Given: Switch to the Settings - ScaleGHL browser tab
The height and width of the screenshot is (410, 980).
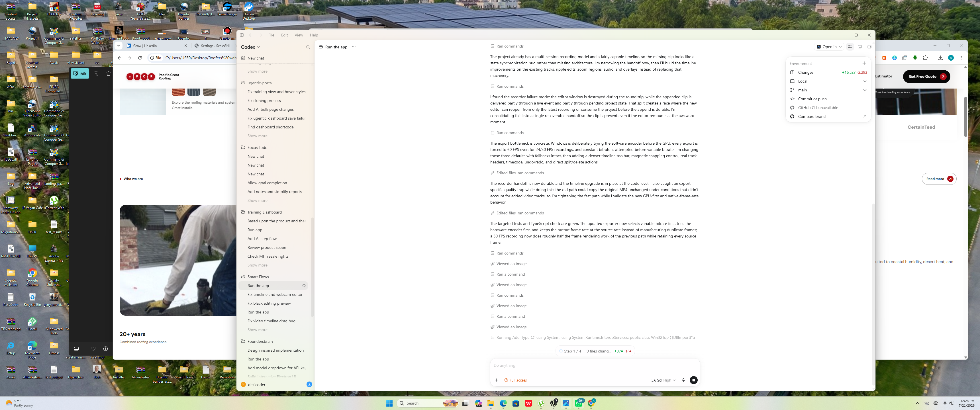Looking at the screenshot, I should pos(215,46).
